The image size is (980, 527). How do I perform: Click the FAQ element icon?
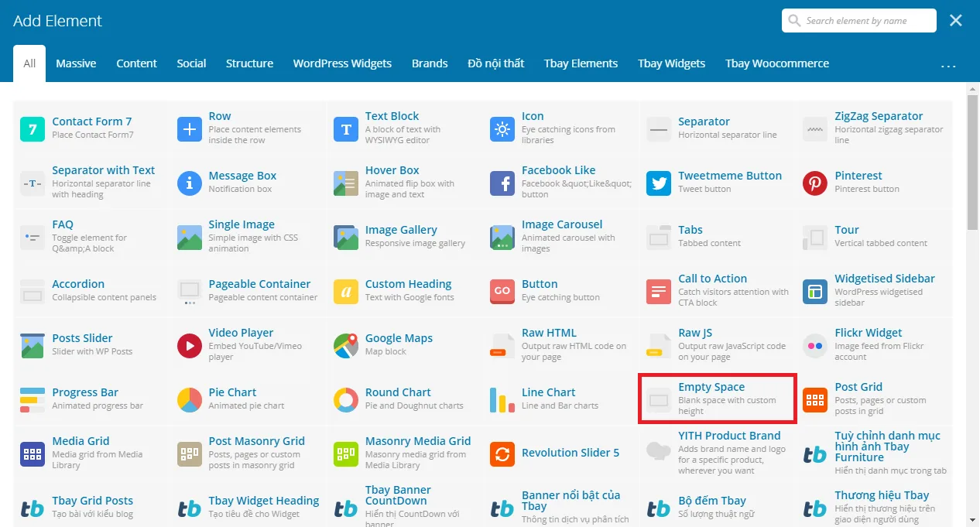click(x=33, y=237)
